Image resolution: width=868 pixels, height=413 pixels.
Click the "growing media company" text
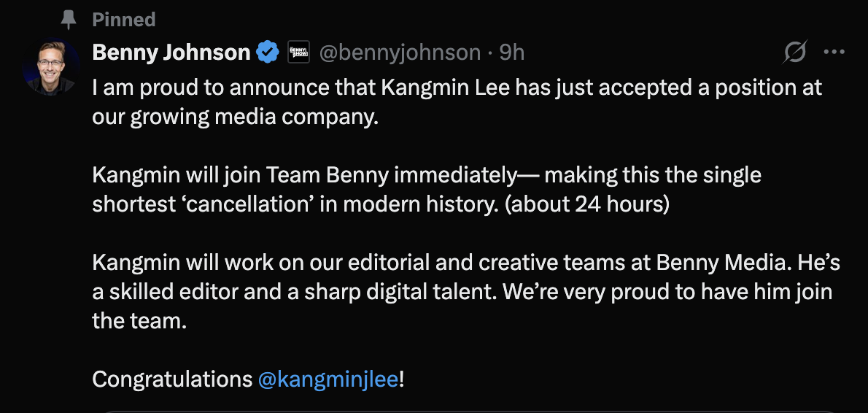(x=255, y=117)
